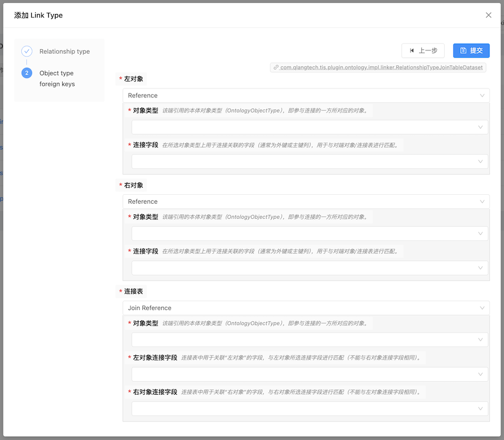504x440 pixels.
Task: Open 右对象连接字段 dropdown
Action: (x=310, y=409)
